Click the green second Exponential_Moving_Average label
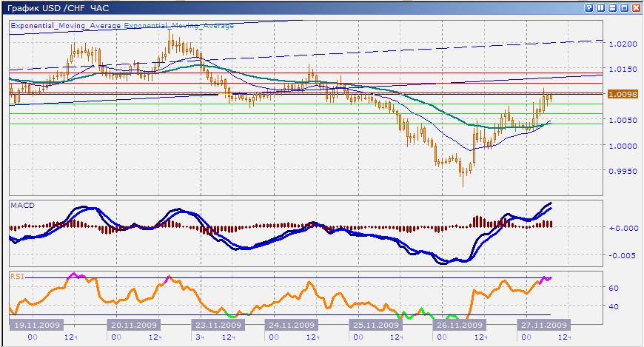The height and width of the screenshot is (347, 644). (x=178, y=25)
